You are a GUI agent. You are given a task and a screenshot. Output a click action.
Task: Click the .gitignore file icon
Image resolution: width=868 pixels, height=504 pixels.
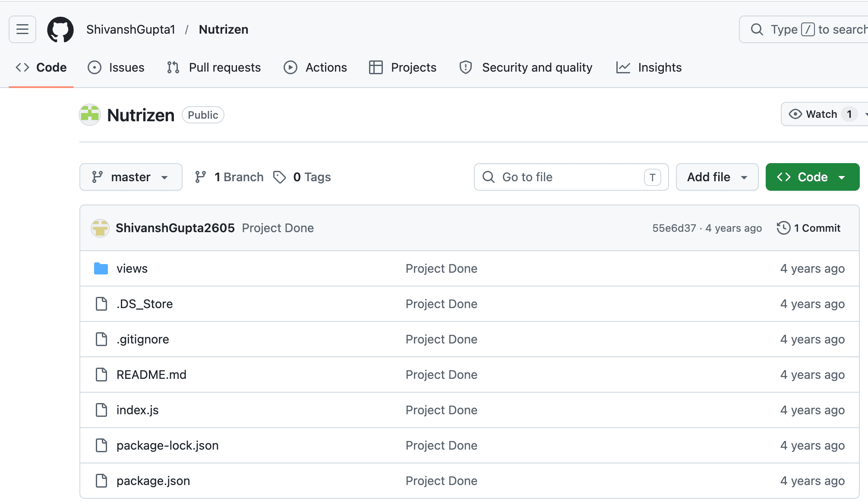click(x=101, y=339)
